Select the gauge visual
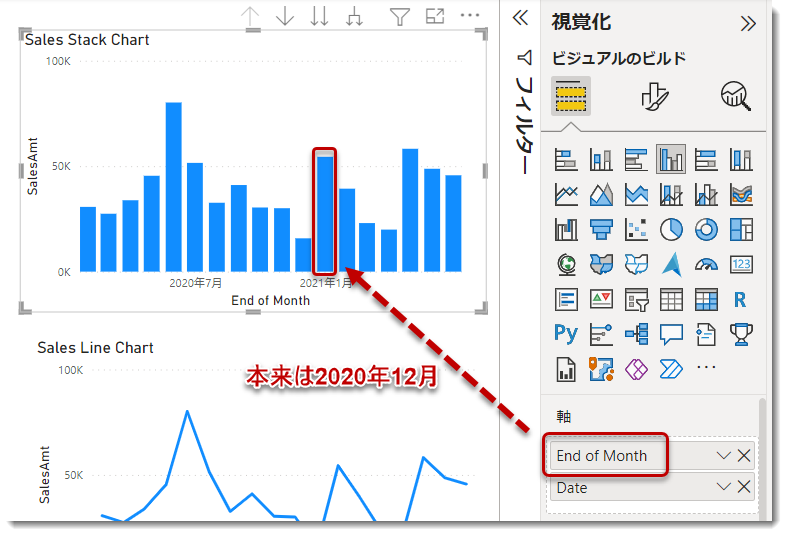787x536 pixels. coord(706,264)
